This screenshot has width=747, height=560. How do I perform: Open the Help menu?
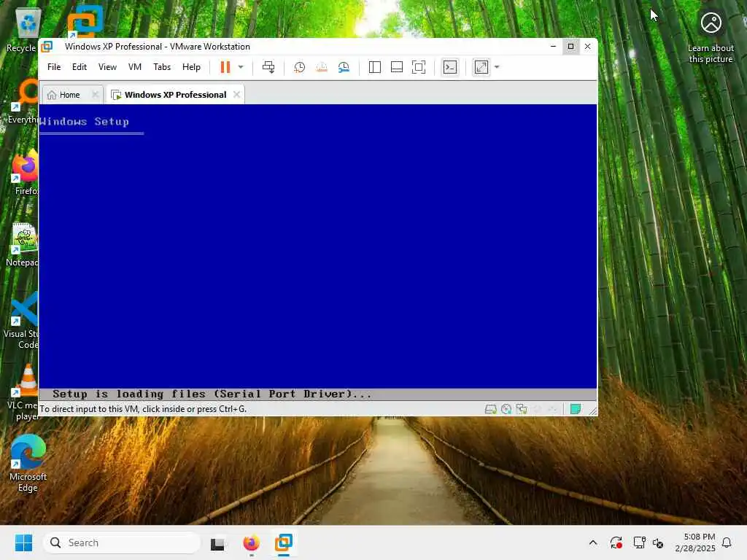[191, 67]
